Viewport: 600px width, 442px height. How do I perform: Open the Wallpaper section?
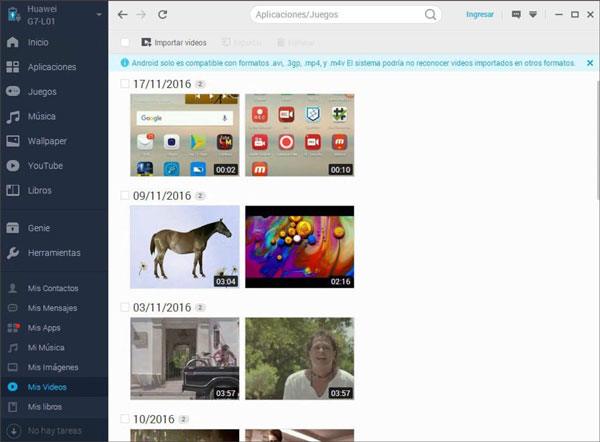click(36, 141)
